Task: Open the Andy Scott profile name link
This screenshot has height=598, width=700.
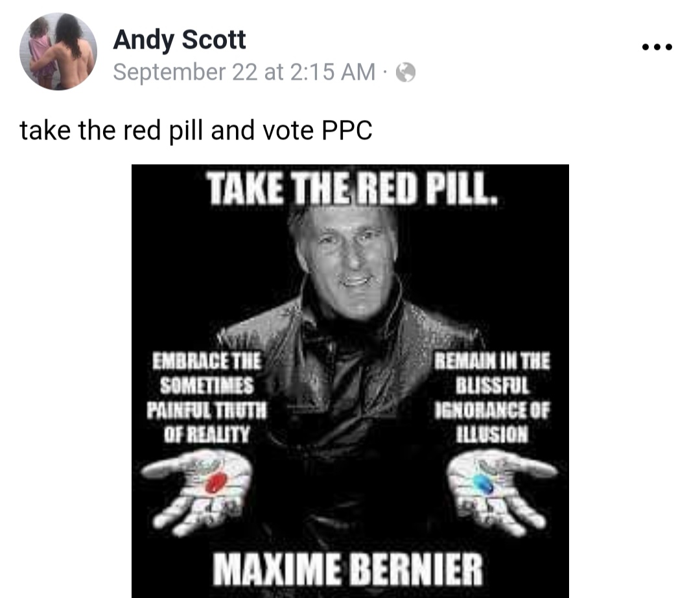Action: pyautogui.click(x=180, y=40)
